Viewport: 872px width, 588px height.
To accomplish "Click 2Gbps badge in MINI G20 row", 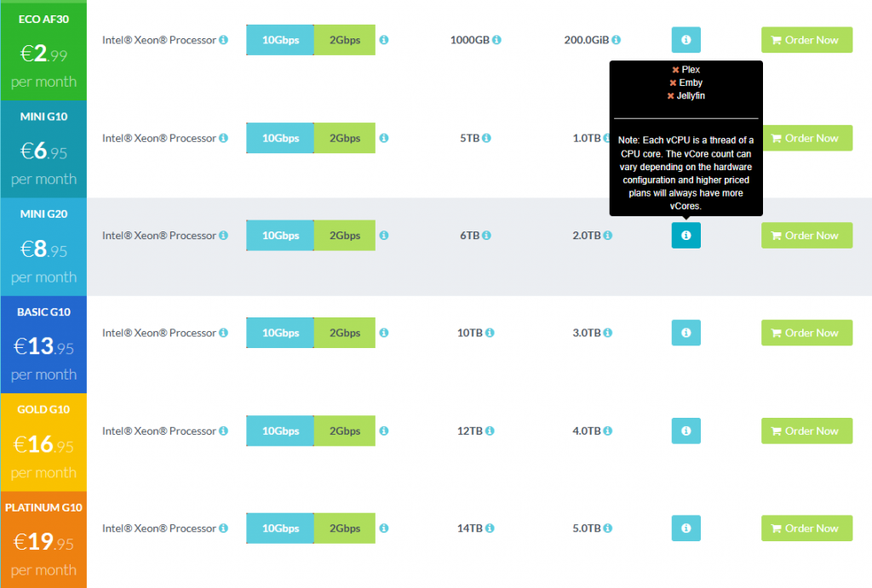I will 345,235.
